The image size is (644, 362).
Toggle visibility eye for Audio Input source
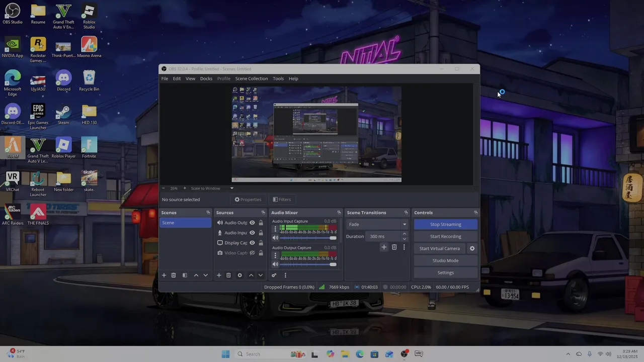253,233
